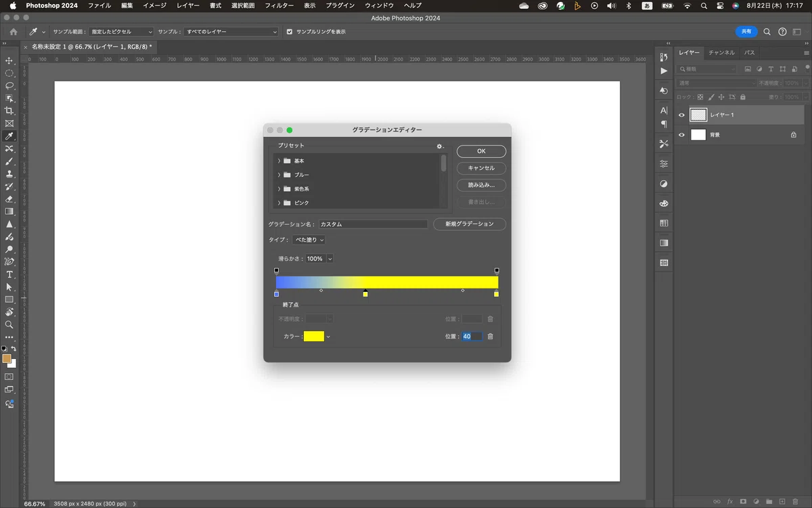
Task: Open the arrow next to the カラー swatch
Action: [x=328, y=337]
